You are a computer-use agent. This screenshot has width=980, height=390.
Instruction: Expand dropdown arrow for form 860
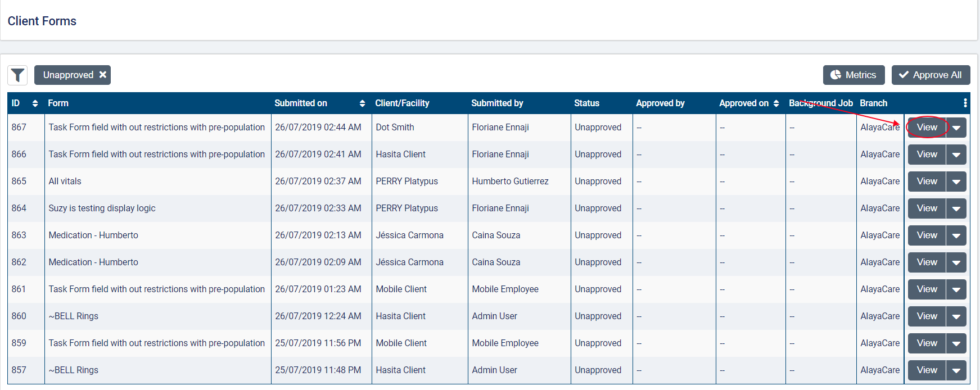tap(956, 316)
